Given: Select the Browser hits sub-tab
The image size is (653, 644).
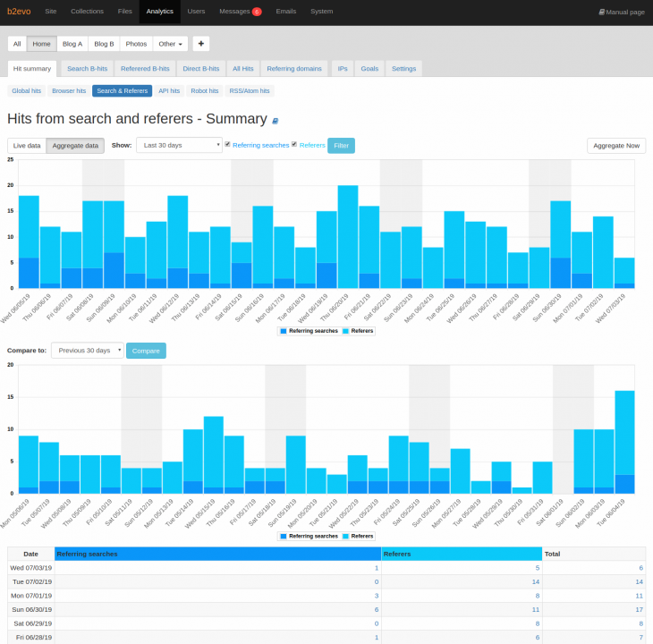Looking at the screenshot, I should click(69, 90).
